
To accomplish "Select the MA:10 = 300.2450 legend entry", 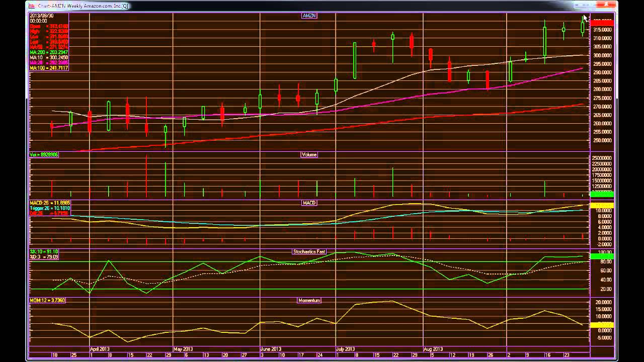I will [x=48, y=57].
